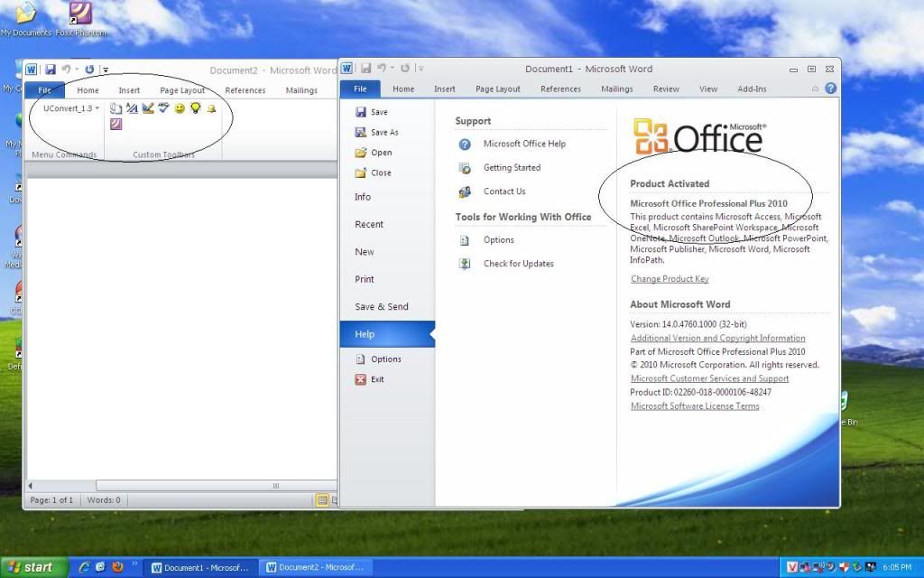Select the Review tab in Document1
Image resolution: width=924 pixels, height=578 pixels.
point(666,89)
